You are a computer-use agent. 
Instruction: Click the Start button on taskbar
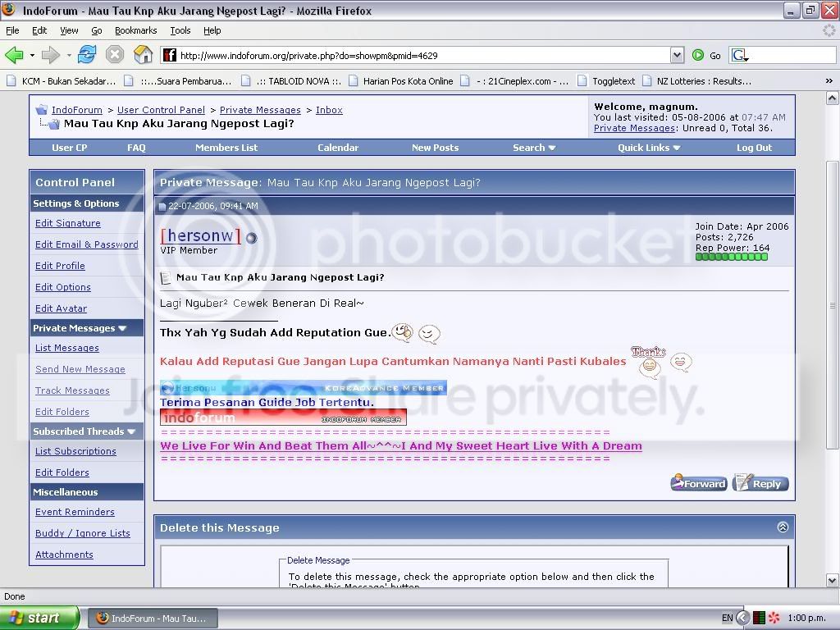(x=39, y=618)
